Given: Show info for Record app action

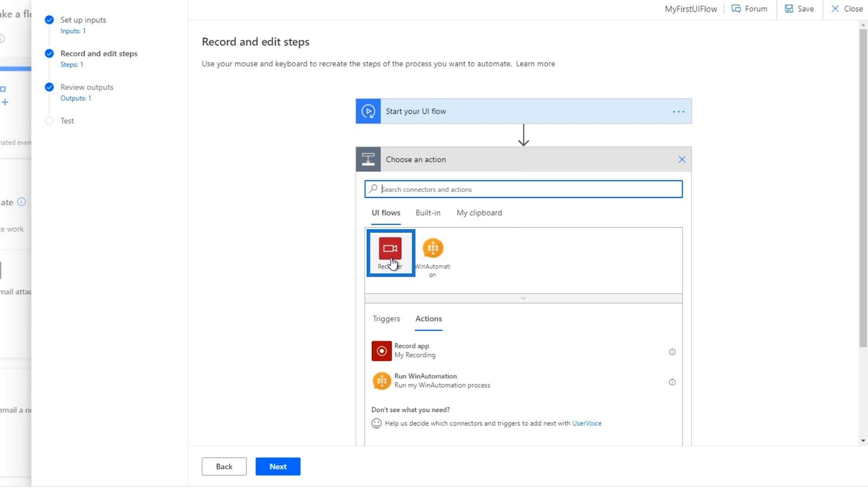Looking at the screenshot, I should point(672,352).
